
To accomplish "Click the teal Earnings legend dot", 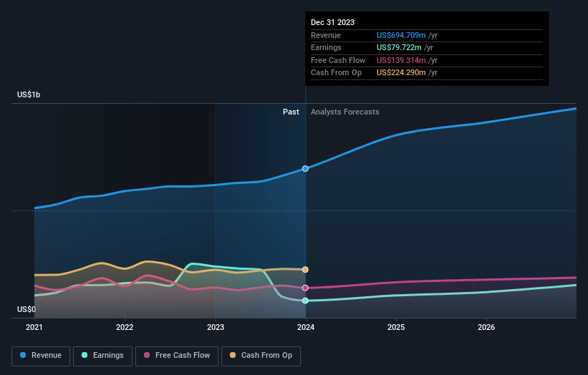I will pos(85,355).
